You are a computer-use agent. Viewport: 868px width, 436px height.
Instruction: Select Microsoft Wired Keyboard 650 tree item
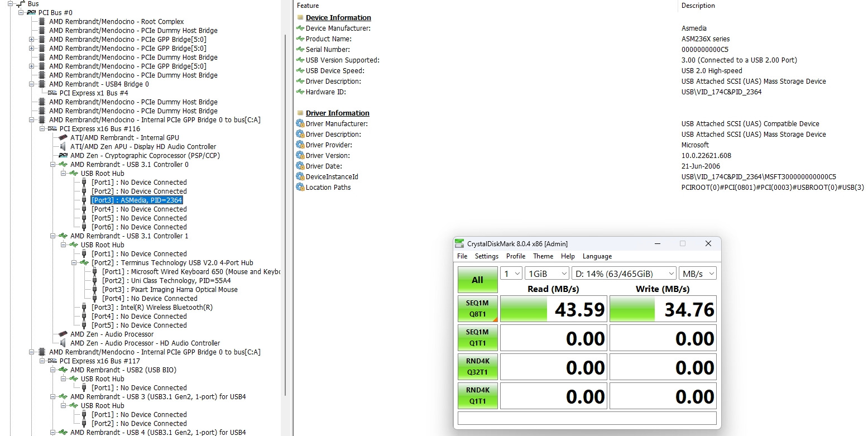190,272
